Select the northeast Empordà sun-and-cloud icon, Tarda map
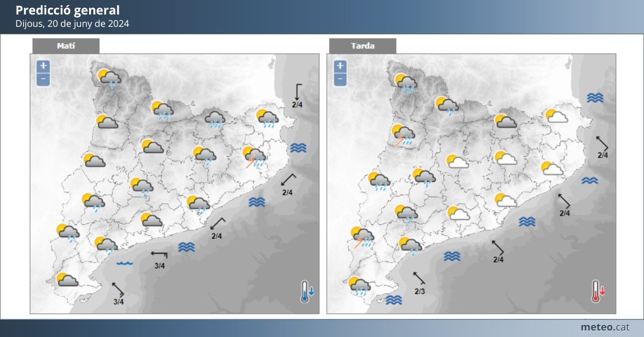Viewport: 644px width, 337px height. click(x=557, y=116)
